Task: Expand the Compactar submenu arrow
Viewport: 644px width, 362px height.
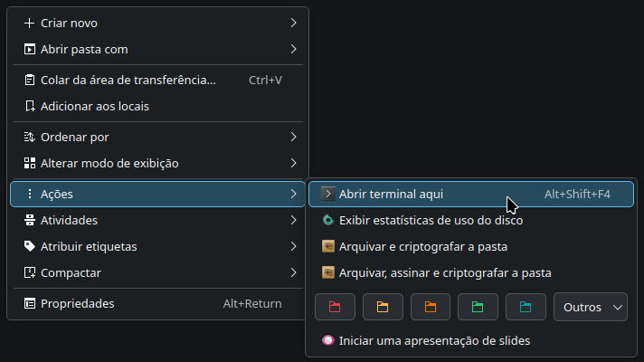Action: click(293, 272)
